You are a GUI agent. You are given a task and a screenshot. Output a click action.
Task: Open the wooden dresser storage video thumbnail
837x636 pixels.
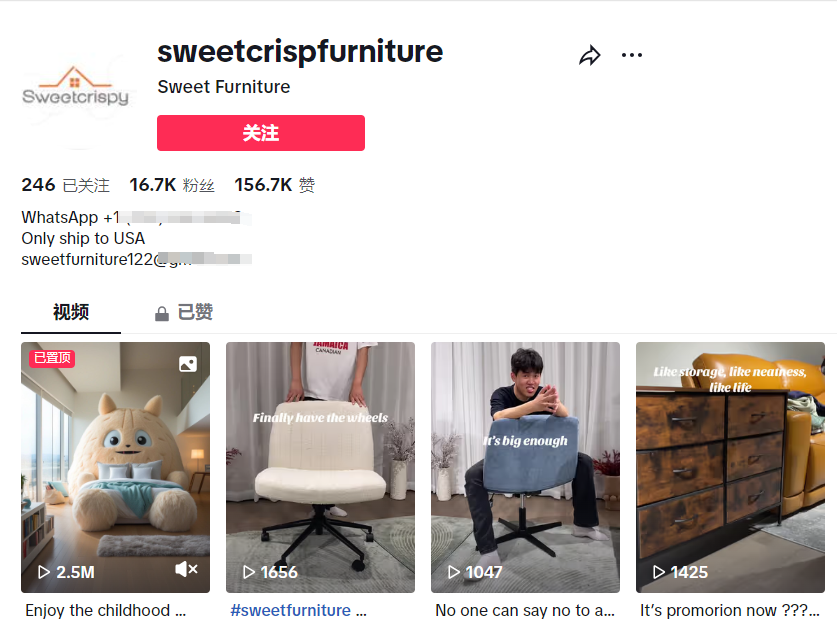(x=730, y=467)
